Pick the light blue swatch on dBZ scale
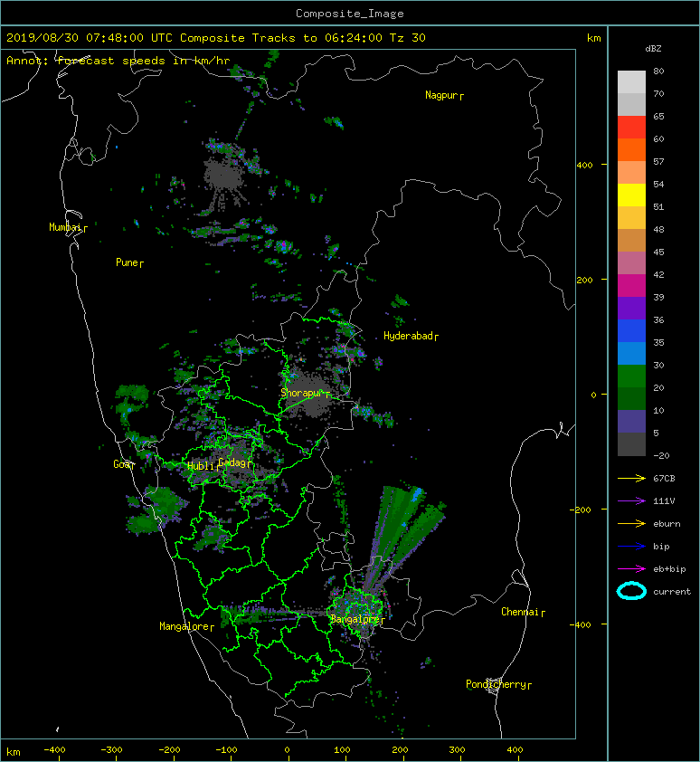 click(631, 353)
